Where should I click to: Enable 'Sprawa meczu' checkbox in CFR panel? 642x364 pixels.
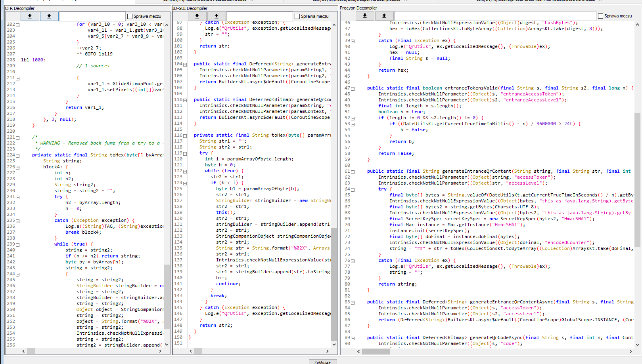click(x=130, y=16)
